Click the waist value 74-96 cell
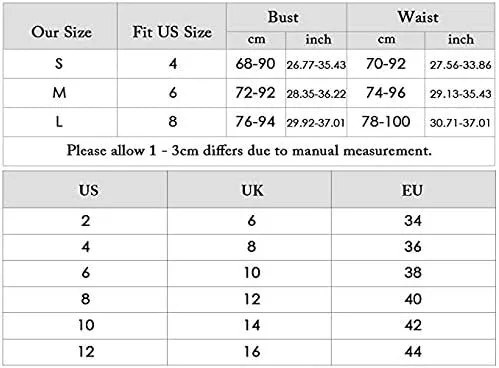 (386, 93)
